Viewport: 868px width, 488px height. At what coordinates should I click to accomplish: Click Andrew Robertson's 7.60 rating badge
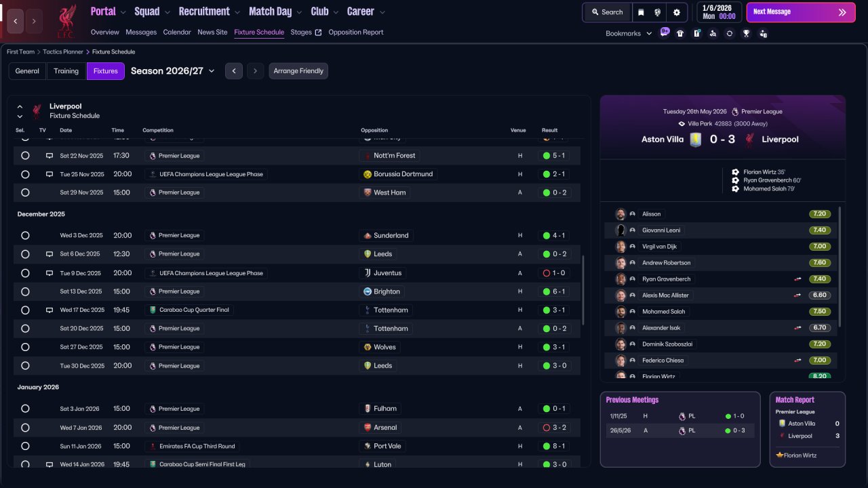coord(820,263)
